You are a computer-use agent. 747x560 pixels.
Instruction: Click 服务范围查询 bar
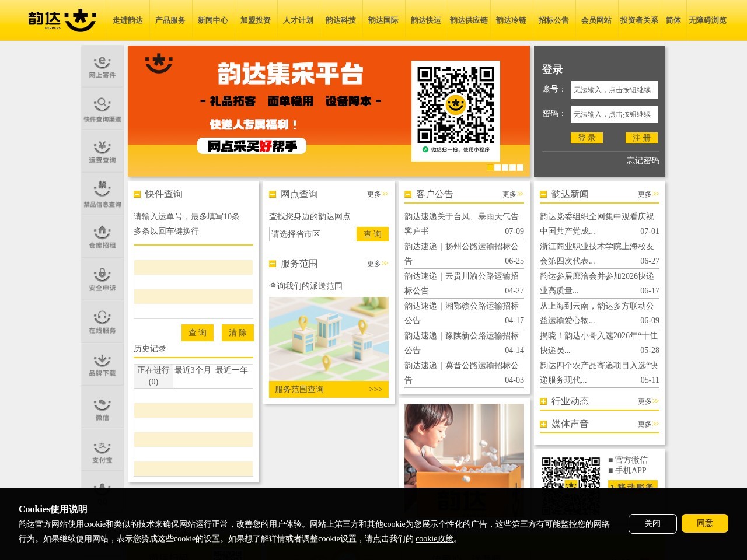[x=329, y=389]
